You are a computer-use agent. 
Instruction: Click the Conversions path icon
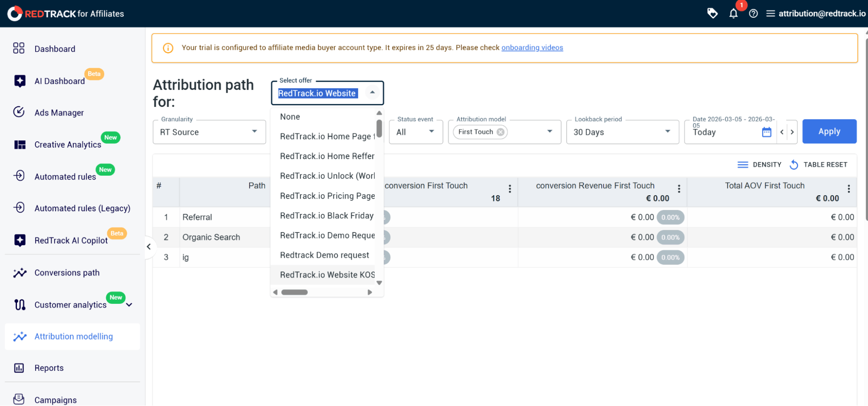20,273
